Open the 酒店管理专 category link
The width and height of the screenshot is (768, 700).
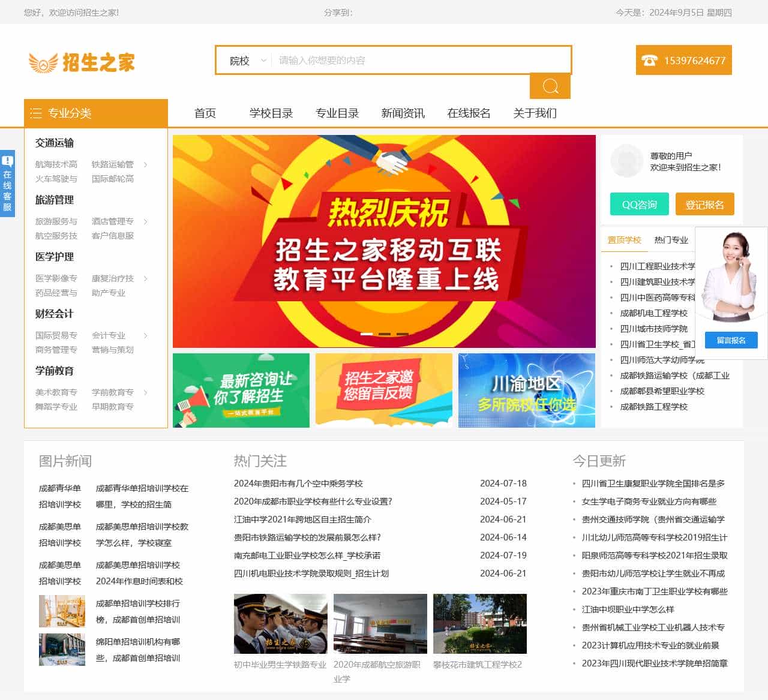click(113, 221)
